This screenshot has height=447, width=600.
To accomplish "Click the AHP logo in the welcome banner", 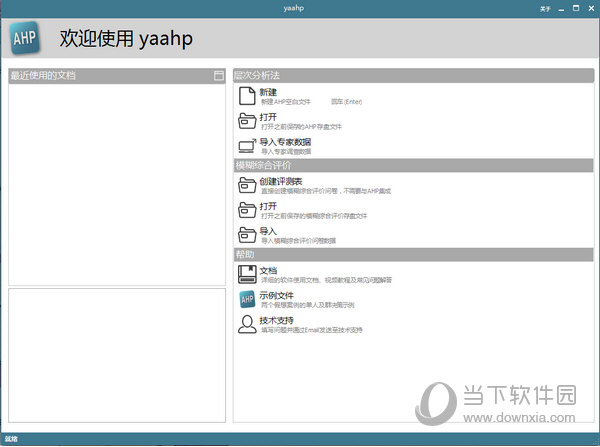I will (24, 38).
